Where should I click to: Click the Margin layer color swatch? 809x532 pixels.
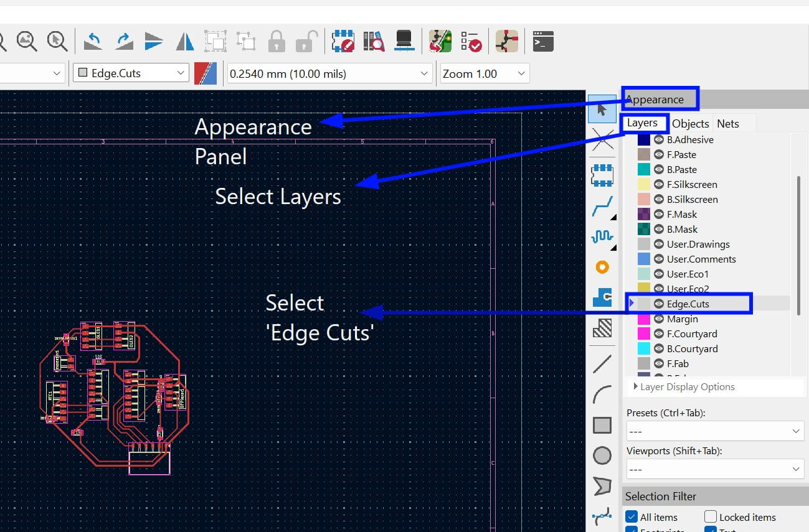[x=644, y=319]
